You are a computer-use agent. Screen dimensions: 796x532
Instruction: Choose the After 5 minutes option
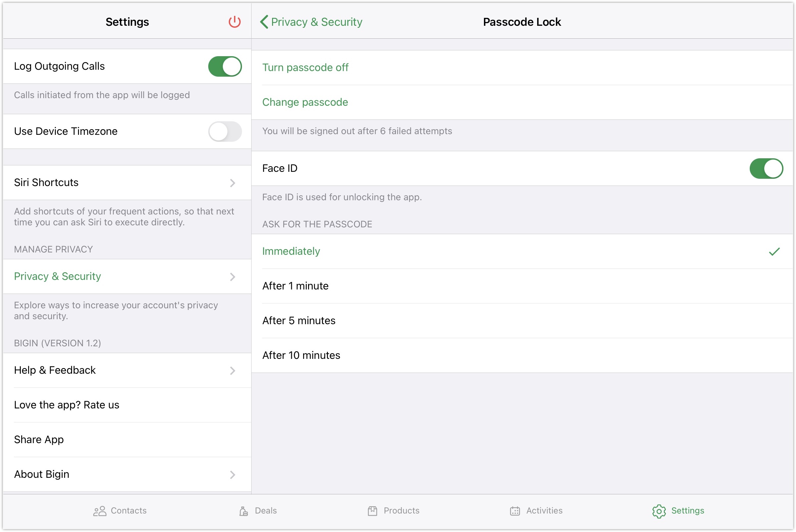click(x=299, y=321)
